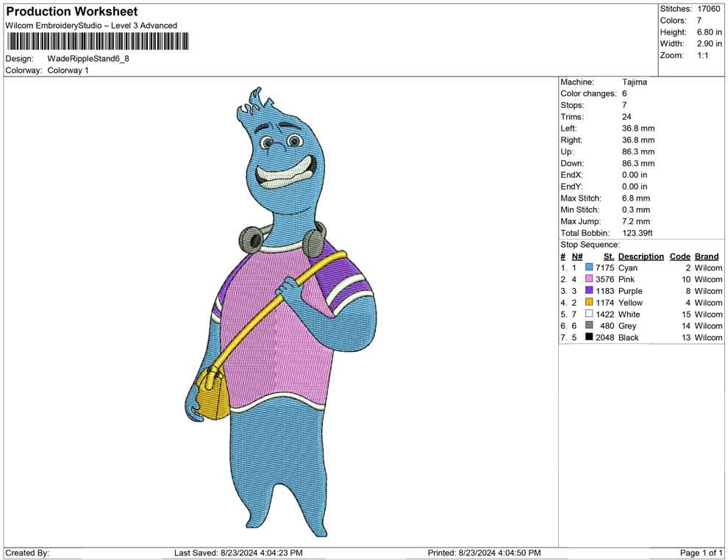728x560 pixels.
Task: Click the Color changes value '6'
Action: pos(624,94)
